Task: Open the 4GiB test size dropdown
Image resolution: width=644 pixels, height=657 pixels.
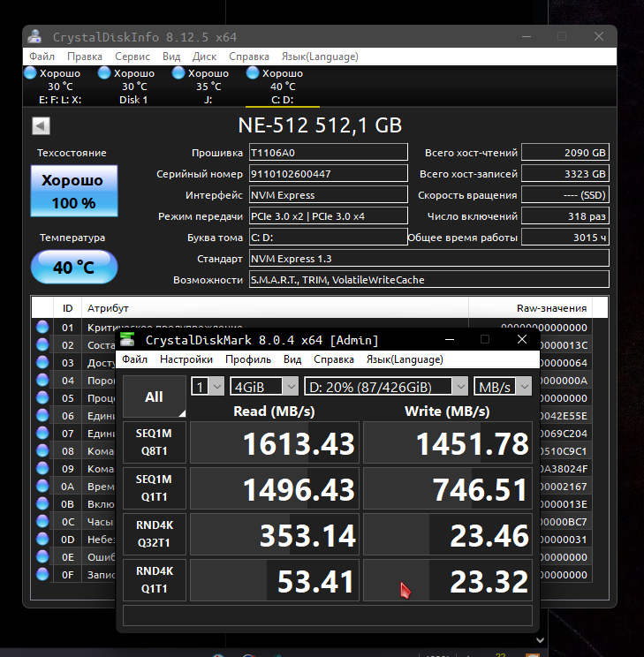Action: click(x=264, y=386)
